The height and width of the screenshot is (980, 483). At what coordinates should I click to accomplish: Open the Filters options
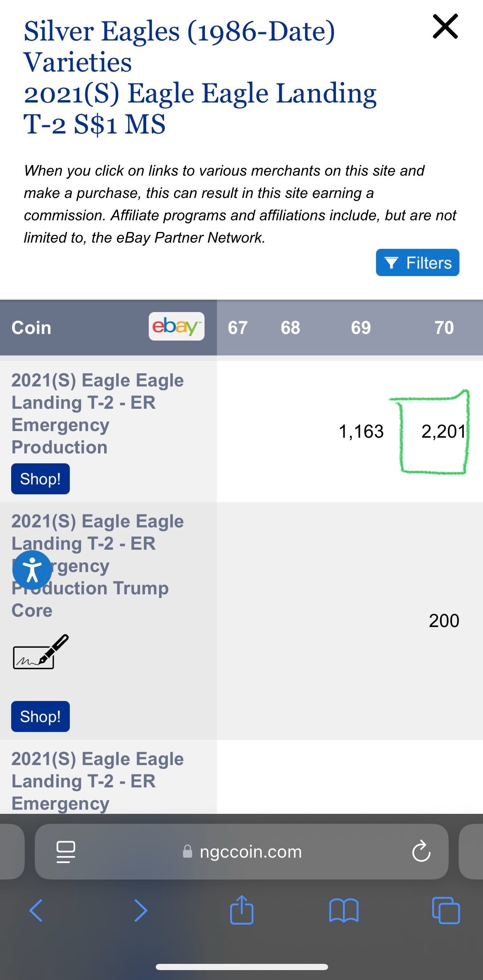coord(417,262)
